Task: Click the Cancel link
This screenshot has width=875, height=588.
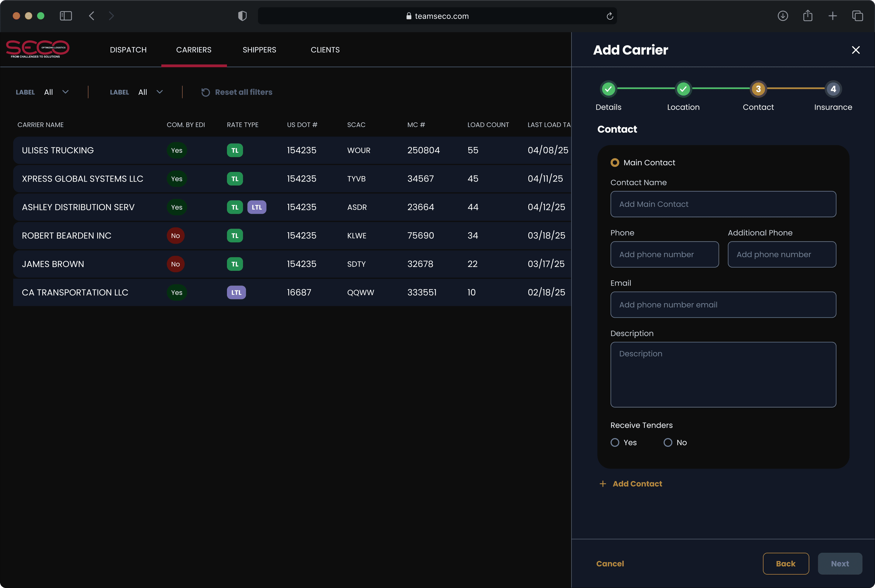Action: point(610,564)
